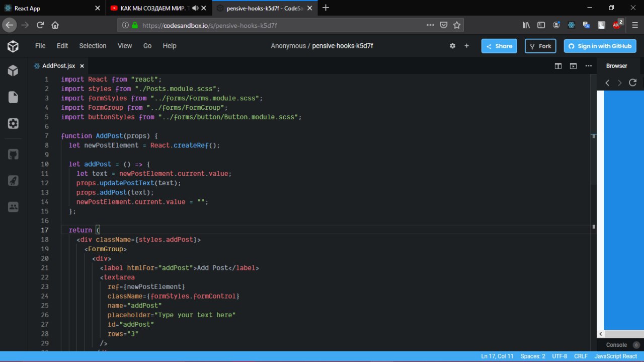Viewport: 644px width, 362px height.
Task: Open the Explorer file icon in sidebar
Action: pyautogui.click(x=13, y=97)
